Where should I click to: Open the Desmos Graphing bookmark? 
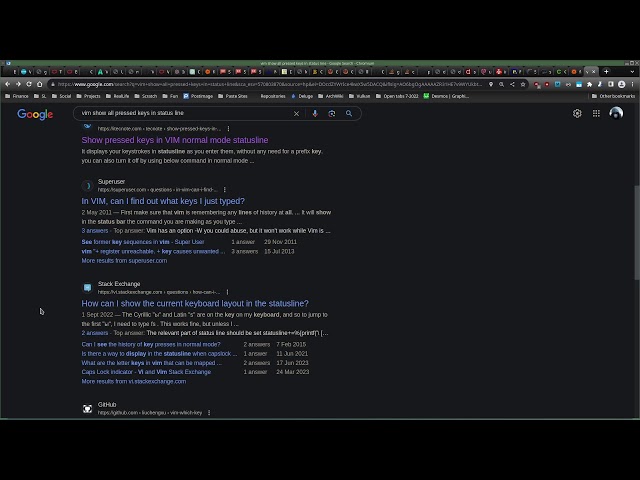coord(446,96)
